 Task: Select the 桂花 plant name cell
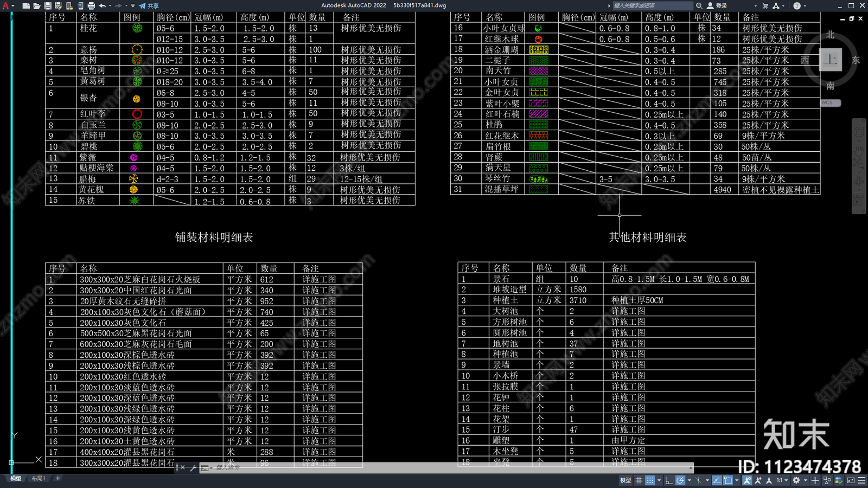pyautogui.click(x=88, y=28)
